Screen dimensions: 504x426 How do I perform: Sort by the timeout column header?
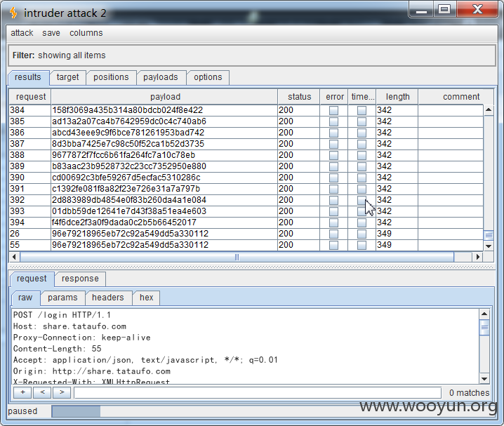click(362, 97)
